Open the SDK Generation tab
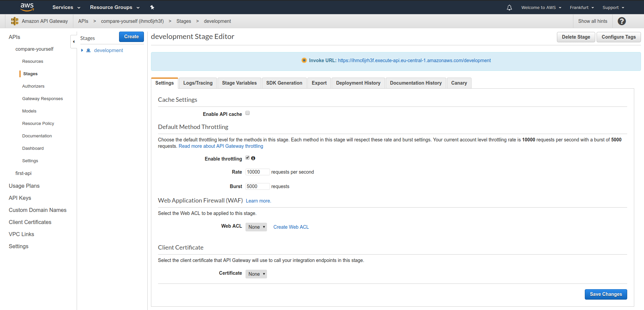The width and height of the screenshot is (644, 310). pyautogui.click(x=284, y=83)
